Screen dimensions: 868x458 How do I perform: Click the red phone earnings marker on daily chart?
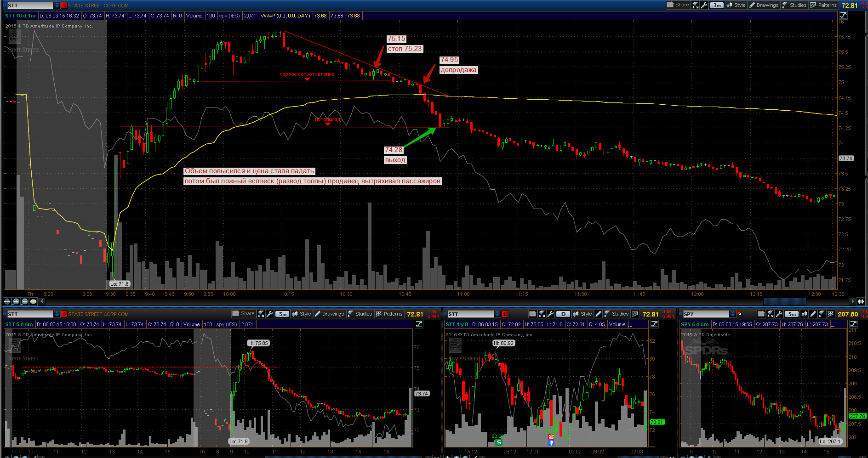551,436
